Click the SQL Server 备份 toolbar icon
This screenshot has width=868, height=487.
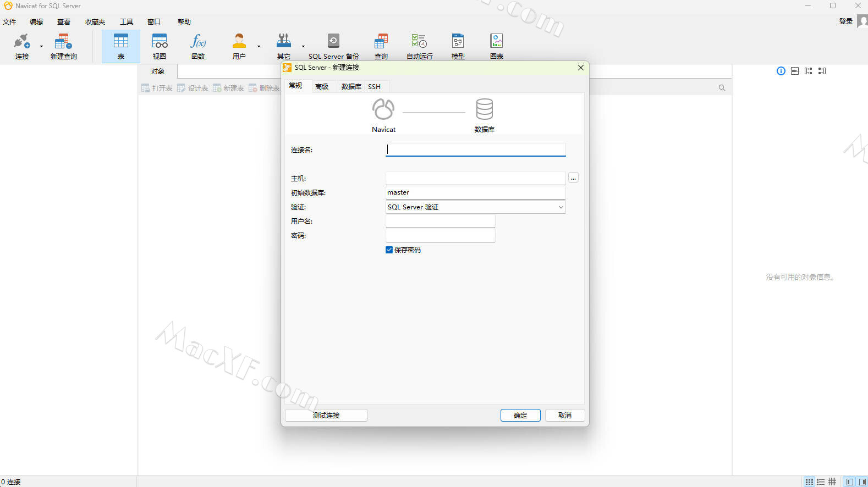[333, 46]
